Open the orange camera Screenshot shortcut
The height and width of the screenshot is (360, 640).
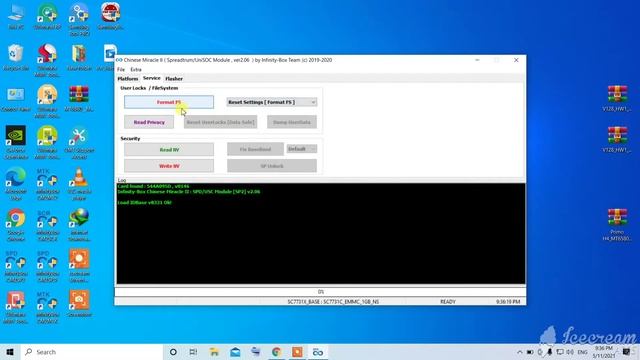click(79, 304)
